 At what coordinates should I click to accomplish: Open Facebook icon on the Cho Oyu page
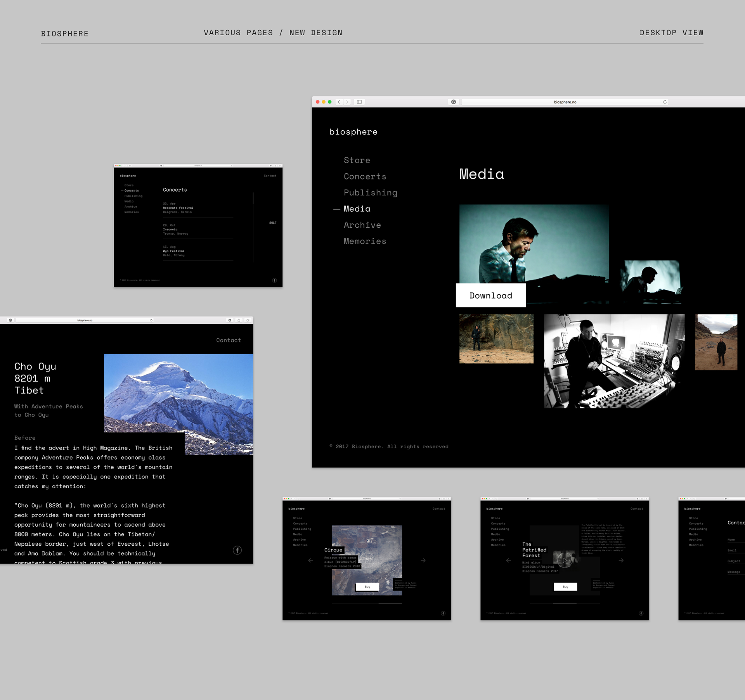237,550
